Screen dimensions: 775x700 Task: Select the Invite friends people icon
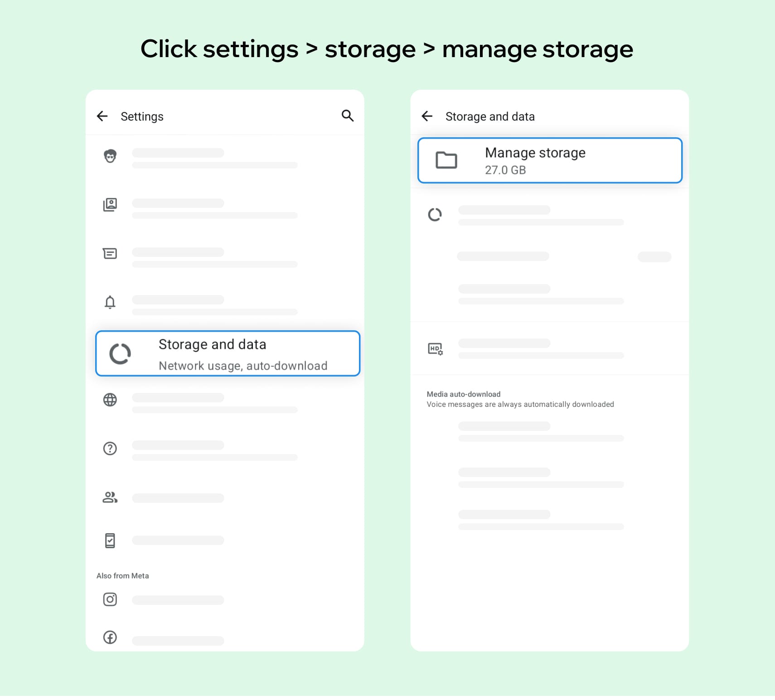click(110, 497)
